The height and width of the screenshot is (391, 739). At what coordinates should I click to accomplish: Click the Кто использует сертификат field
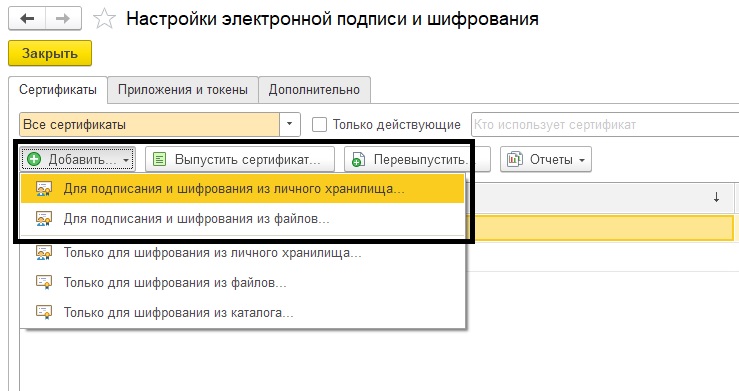(x=605, y=124)
